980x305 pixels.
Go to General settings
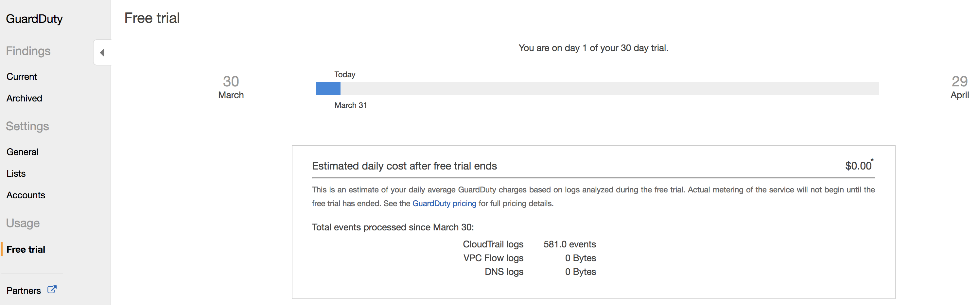[x=23, y=152]
